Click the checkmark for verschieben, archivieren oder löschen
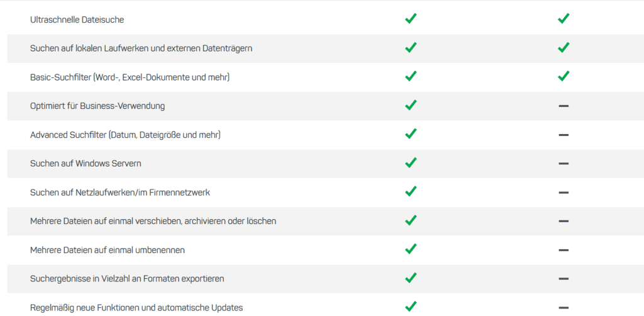 click(x=411, y=220)
